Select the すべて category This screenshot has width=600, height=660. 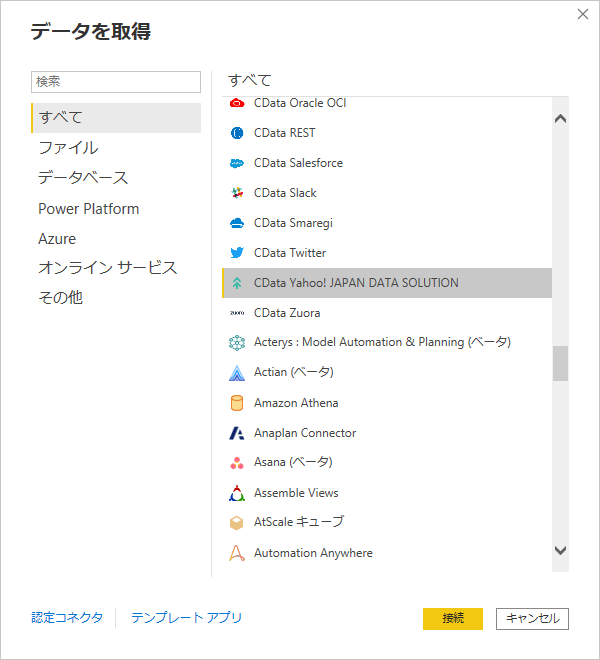pos(116,118)
